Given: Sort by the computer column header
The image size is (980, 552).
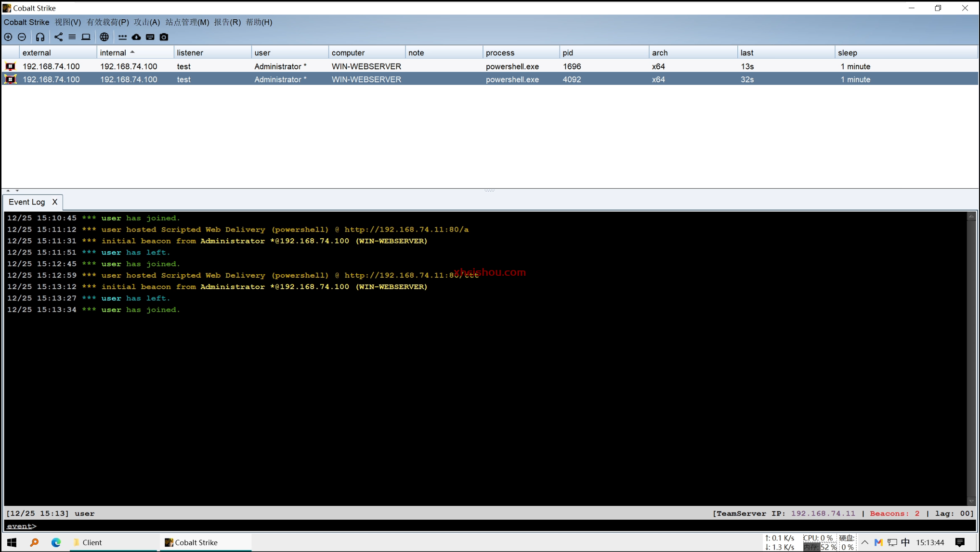Looking at the screenshot, I should (367, 53).
